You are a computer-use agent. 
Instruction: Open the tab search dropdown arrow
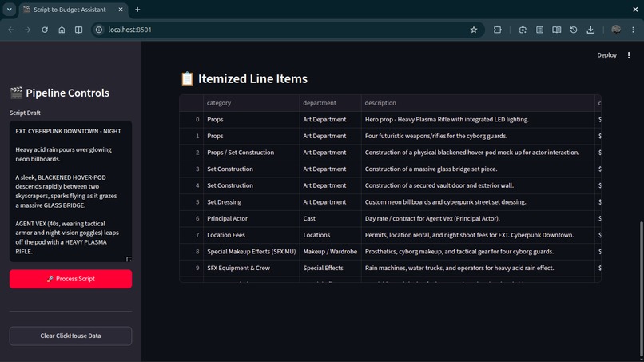coord(9,9)
